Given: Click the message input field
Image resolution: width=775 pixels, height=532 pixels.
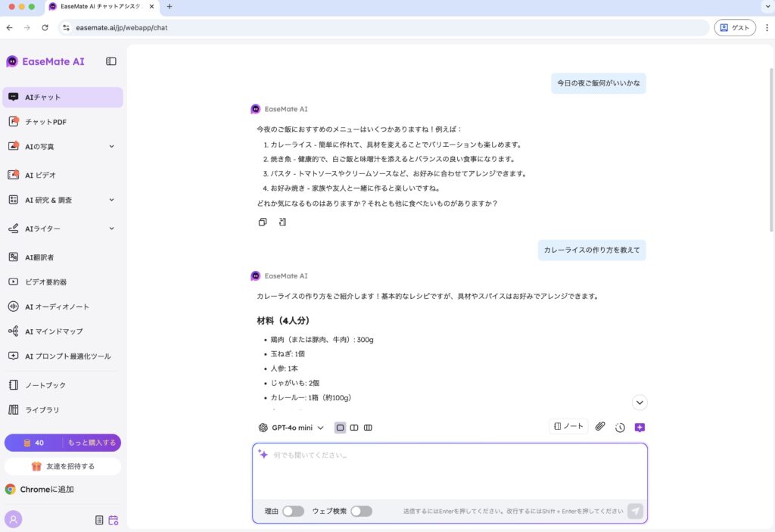Looking at the screenshot, I should pyautogui.click(x=450, y=473).
